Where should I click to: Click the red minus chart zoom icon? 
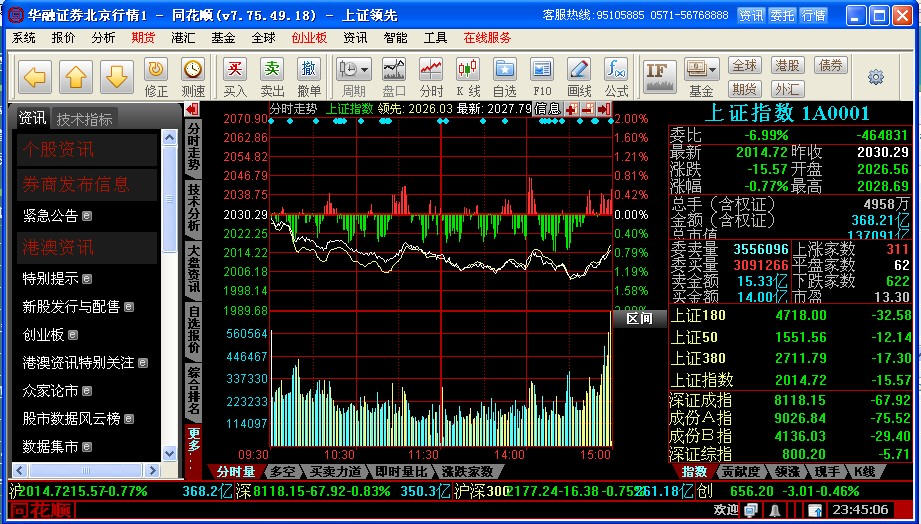tap(588, 109)
